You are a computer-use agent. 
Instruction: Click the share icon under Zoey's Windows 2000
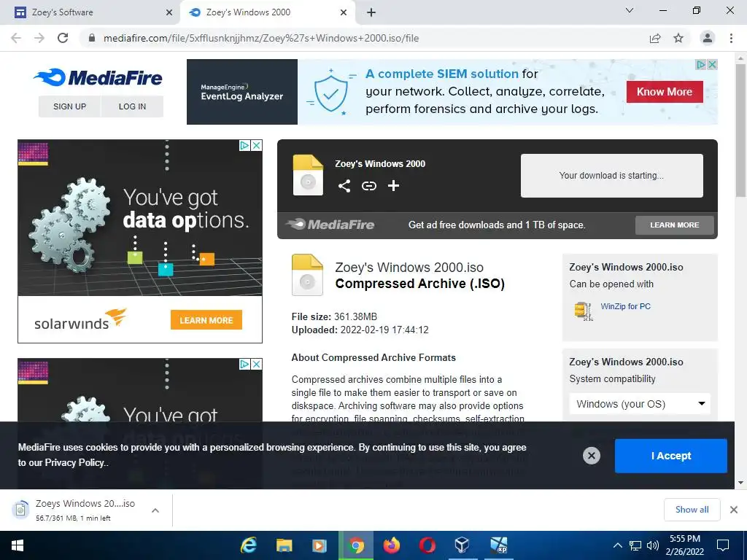click(344, 186)
